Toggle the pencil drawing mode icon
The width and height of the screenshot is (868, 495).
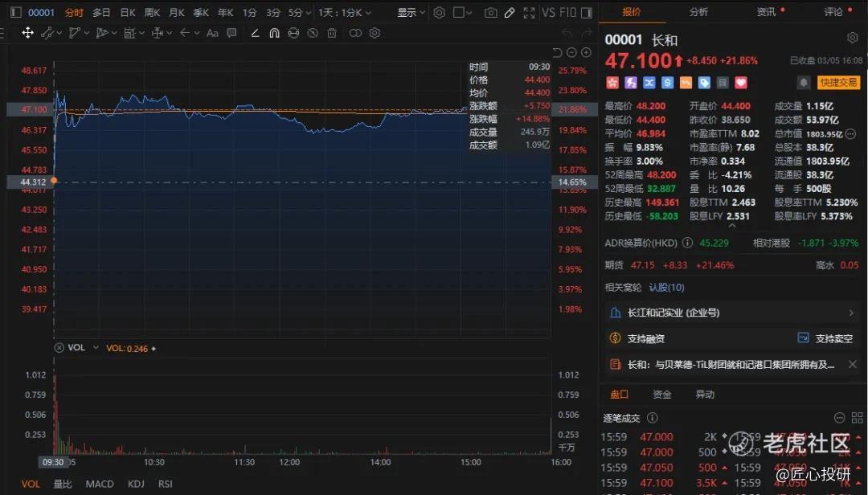pos(510,12)
